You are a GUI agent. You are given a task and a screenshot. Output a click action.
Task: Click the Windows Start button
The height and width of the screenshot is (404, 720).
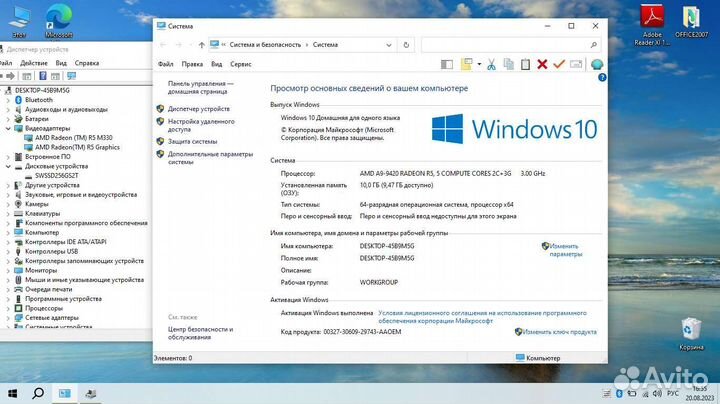tap(12, 393)
